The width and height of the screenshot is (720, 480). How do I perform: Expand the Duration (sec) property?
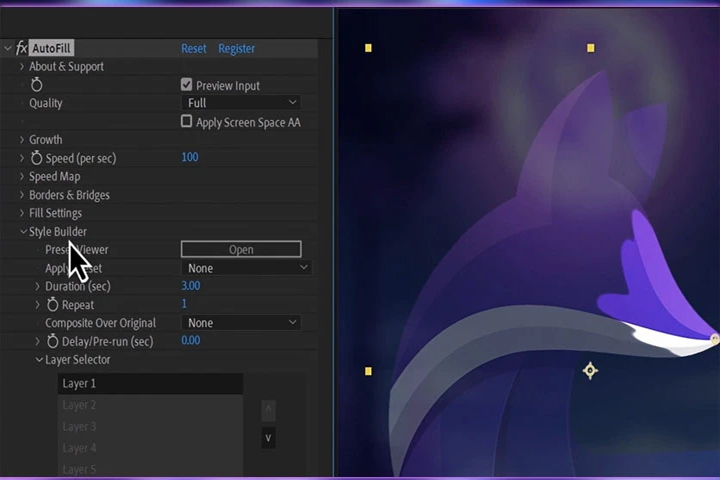point(38,286)
